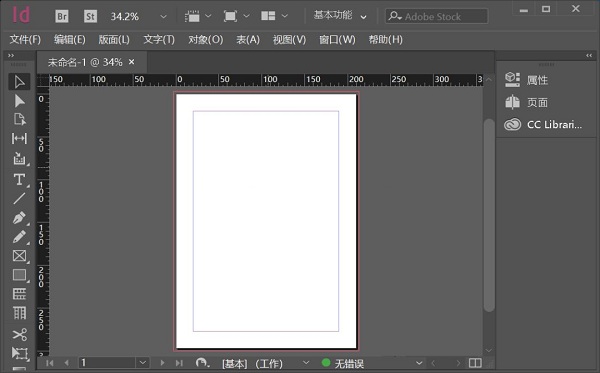The height and width of the screenshot is (373, 600).
Task: Click the view options icon
Action: pyautogui.click(x=192, y=16)
